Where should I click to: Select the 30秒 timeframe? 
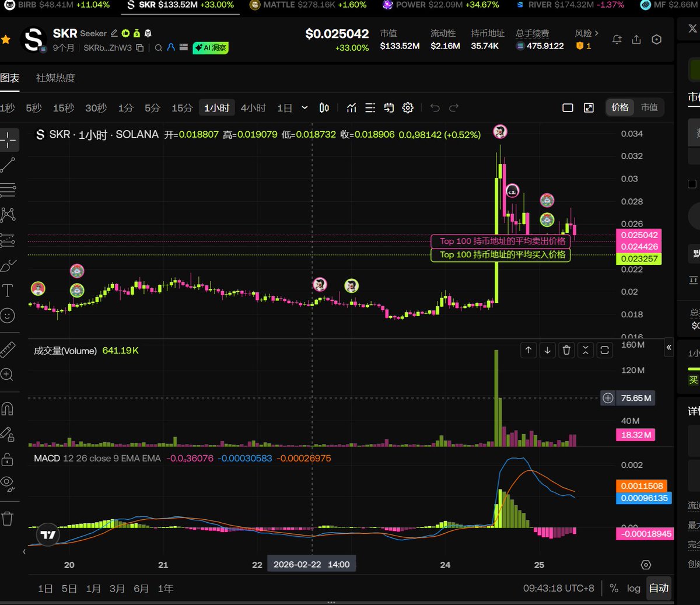click(x=96, y=108)
